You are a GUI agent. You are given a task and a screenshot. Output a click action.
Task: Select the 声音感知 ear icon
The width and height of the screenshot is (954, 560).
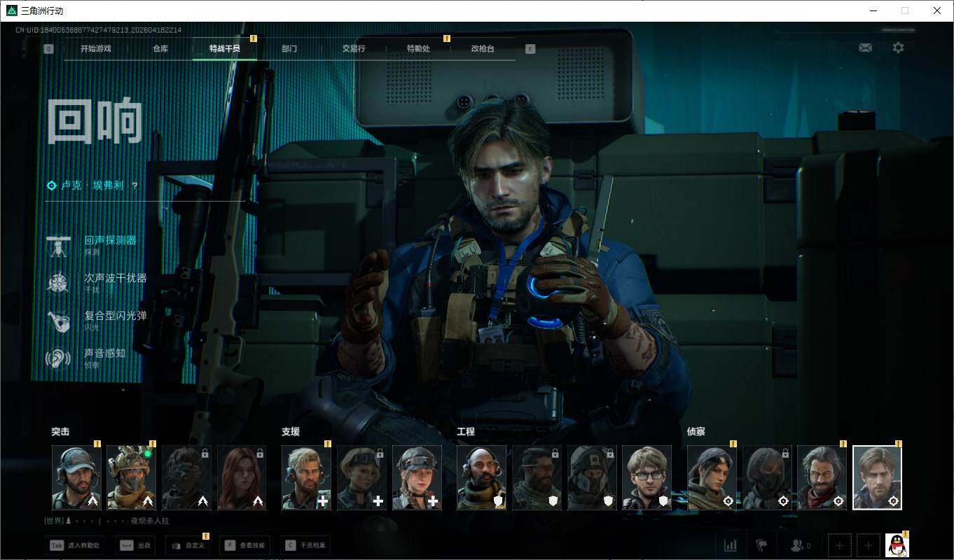pos(58,358)
